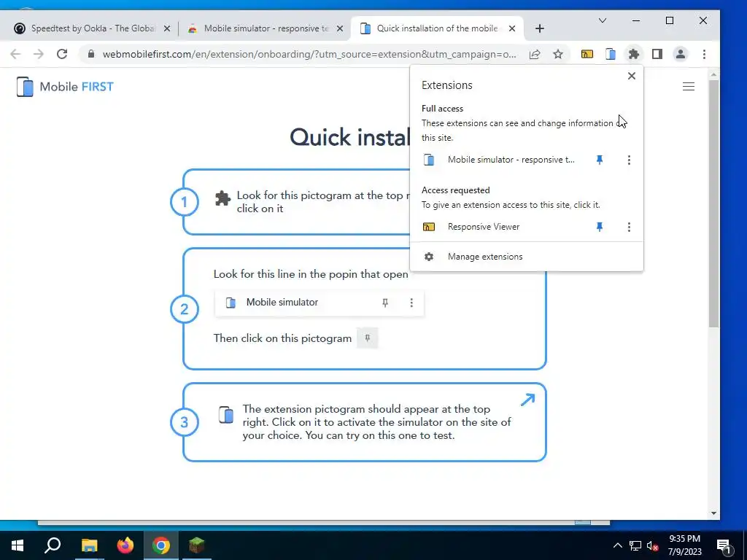Reload the current page
The image size is (747, 560).
tap(62, 54)
